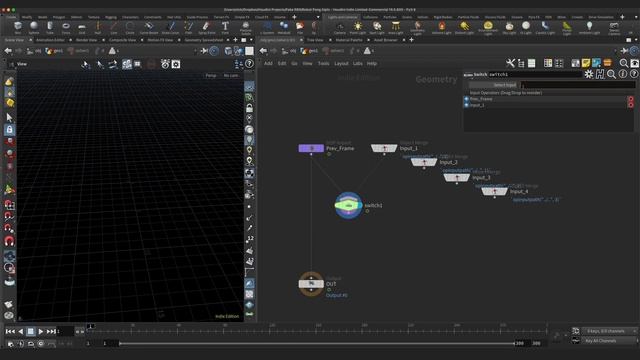640x360 pixels.
Task: Switch to the Material Palette tab
Action: click(x=349, y=40)
